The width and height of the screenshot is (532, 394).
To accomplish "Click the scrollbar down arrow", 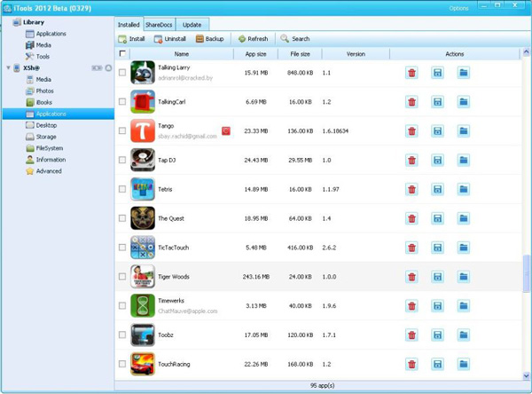I will (526, 375).
